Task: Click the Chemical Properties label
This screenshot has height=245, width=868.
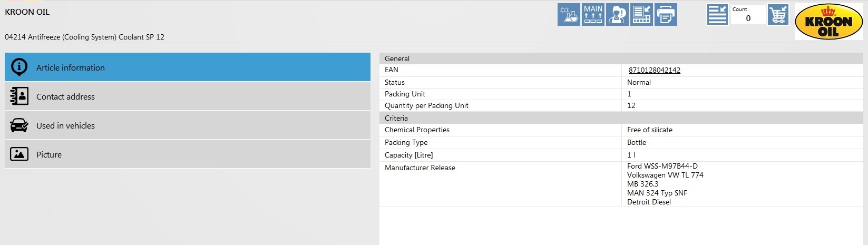Action: [x=417, y=130]
